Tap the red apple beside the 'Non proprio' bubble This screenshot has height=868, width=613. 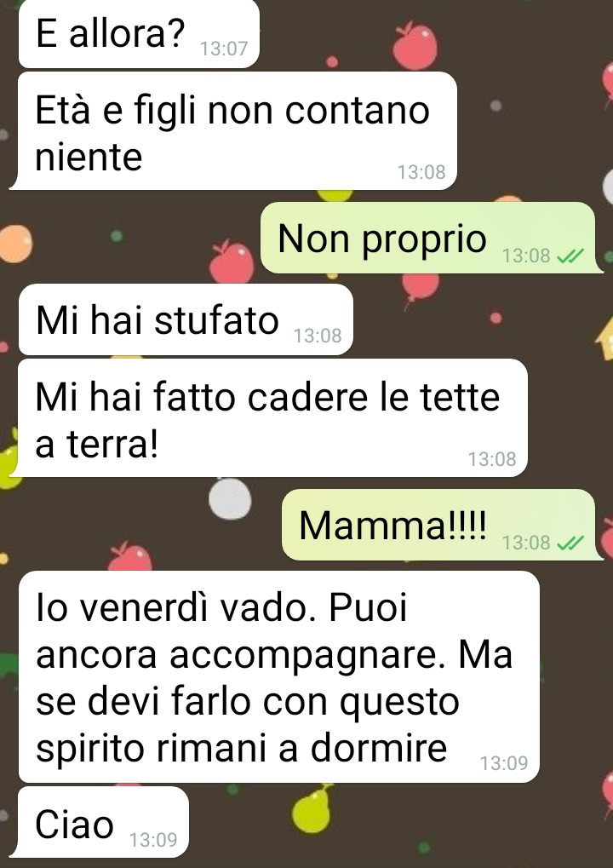click(232, 262)
